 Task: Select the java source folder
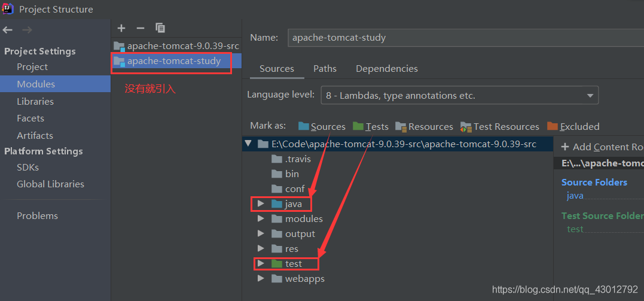click(x=286, y=203)
